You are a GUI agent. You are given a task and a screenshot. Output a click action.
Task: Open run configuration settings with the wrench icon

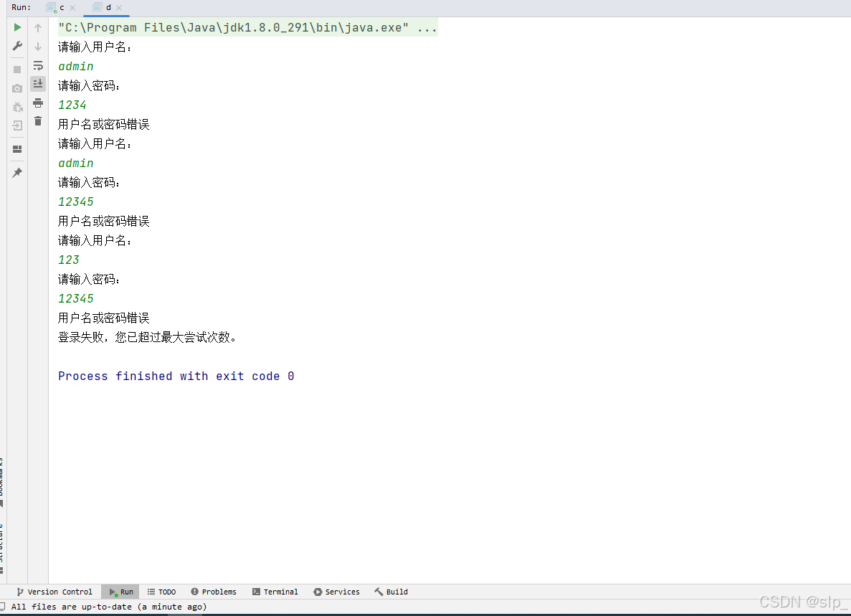tap(16, 46)
